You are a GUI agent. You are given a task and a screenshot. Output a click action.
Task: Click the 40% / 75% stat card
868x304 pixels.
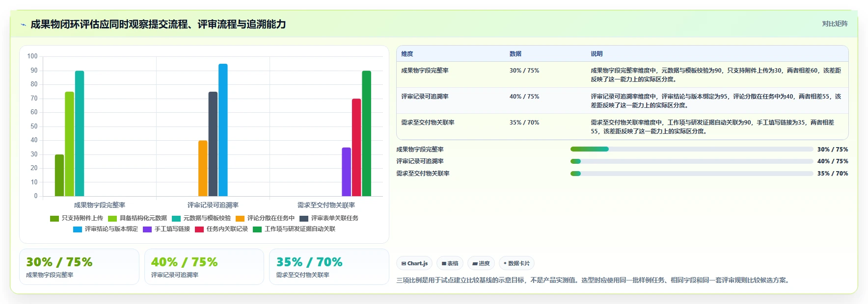click(x=204, y=267)
